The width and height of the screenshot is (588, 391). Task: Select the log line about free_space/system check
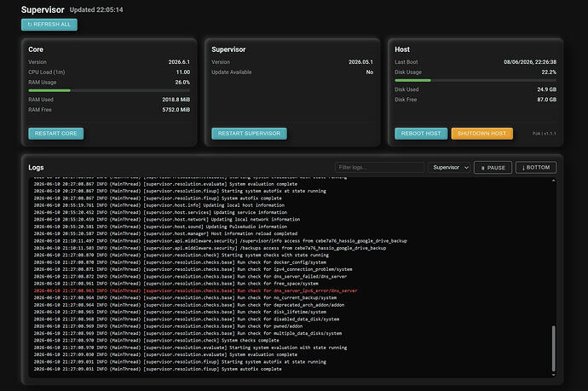(176, 284)
